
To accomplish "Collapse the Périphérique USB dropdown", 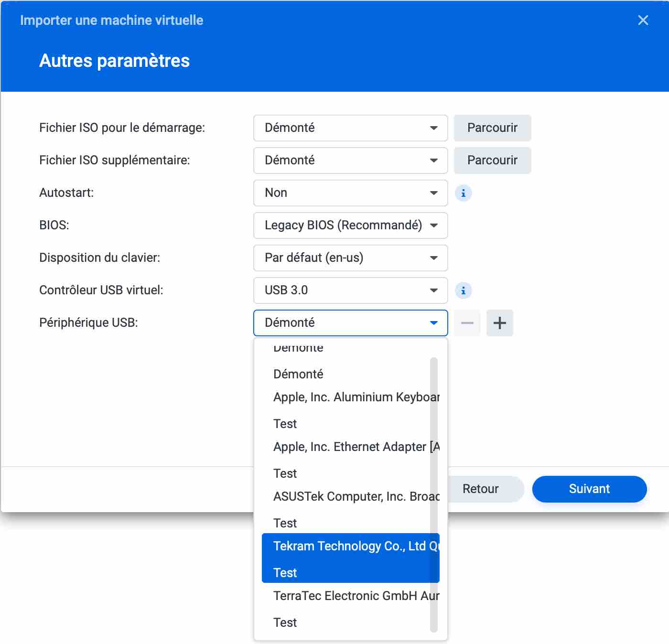I will pyautogui.click(x=350, y=323).
